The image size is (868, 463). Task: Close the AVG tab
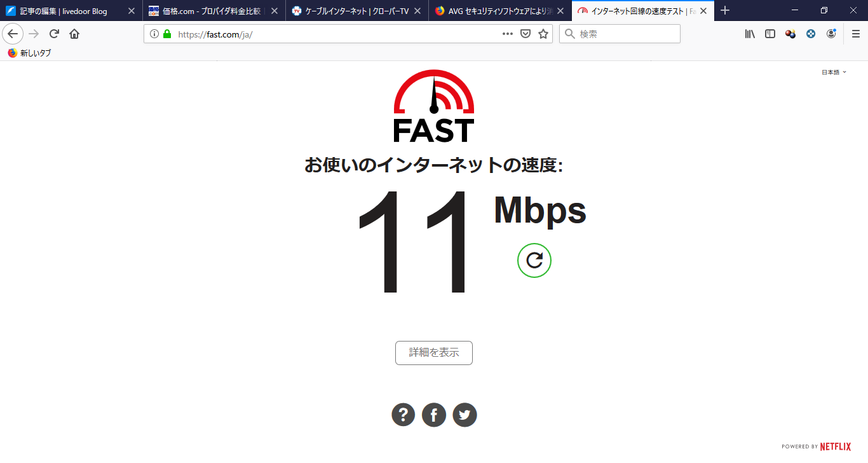point(560,11)
